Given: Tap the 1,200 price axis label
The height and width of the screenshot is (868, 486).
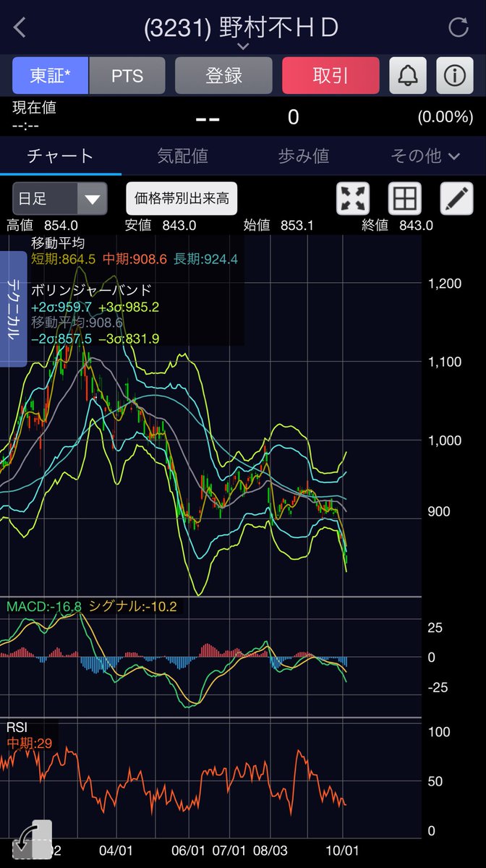Looking at the screenshot, I should (x=445, y=284).
